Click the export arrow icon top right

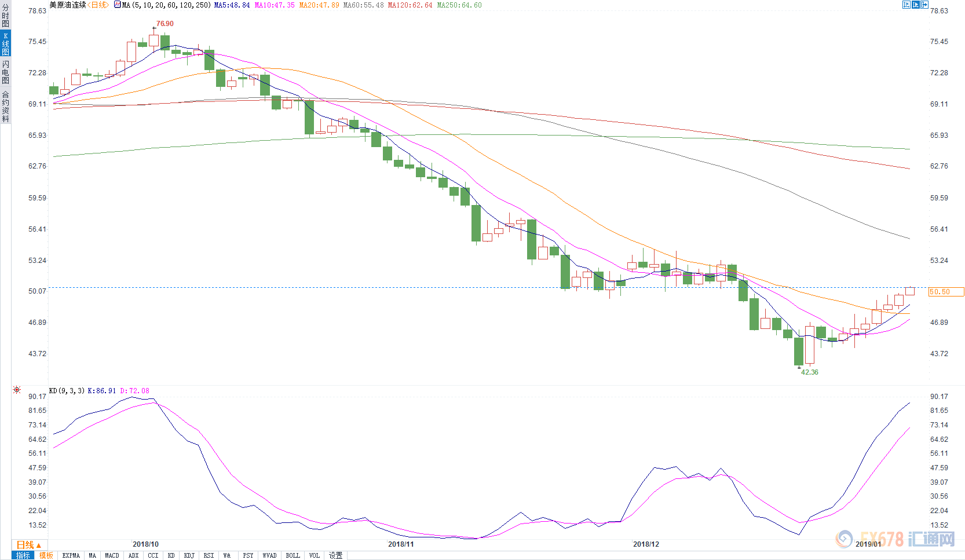point(925,5)
